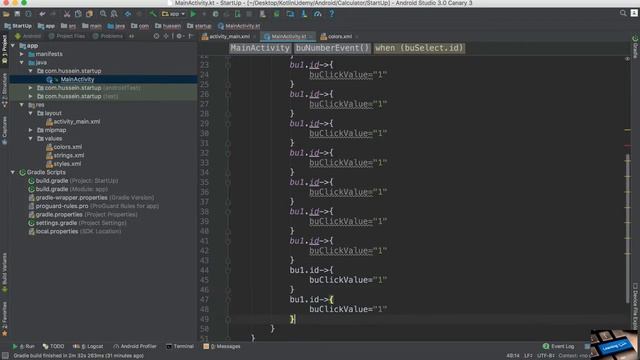Switch to Problems view tab
640x360 pixels.
click(108, 36)
